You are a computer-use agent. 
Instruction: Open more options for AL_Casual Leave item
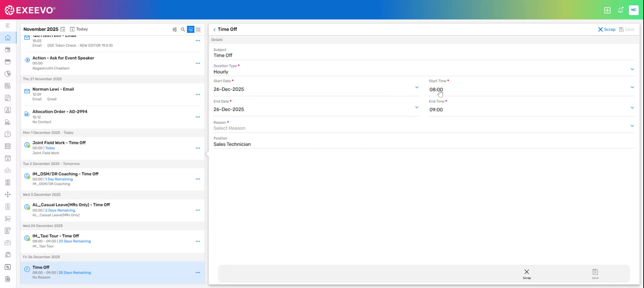tap(198, 210)
